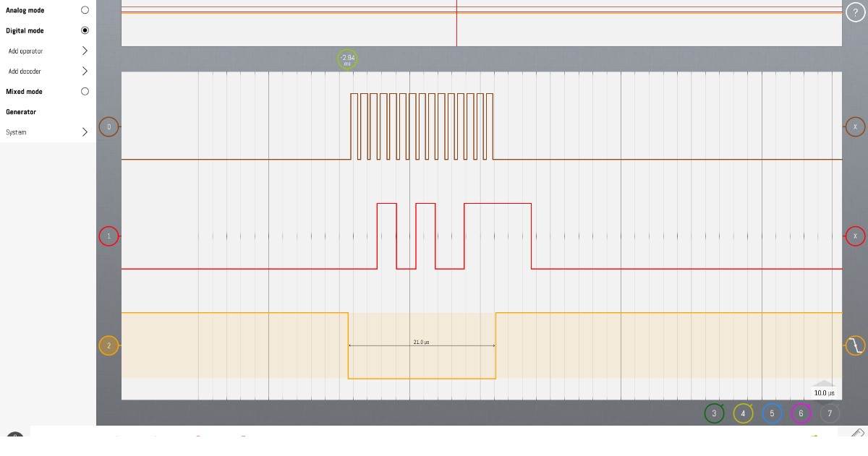
Task: Click the don't-care trigger X for channel 0
Action: [x=856, y=127]
